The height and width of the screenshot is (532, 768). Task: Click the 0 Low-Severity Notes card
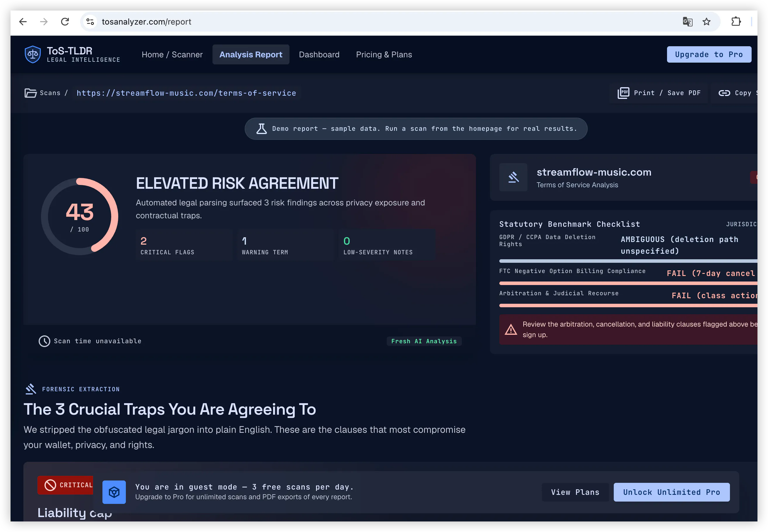(x=387, y=245)
